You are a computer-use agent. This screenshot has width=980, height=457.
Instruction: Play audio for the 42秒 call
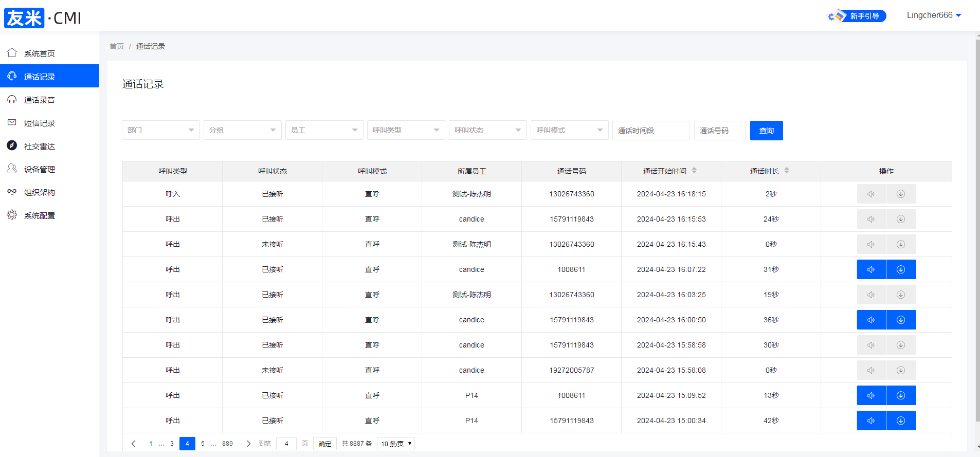tap(871, 421)
